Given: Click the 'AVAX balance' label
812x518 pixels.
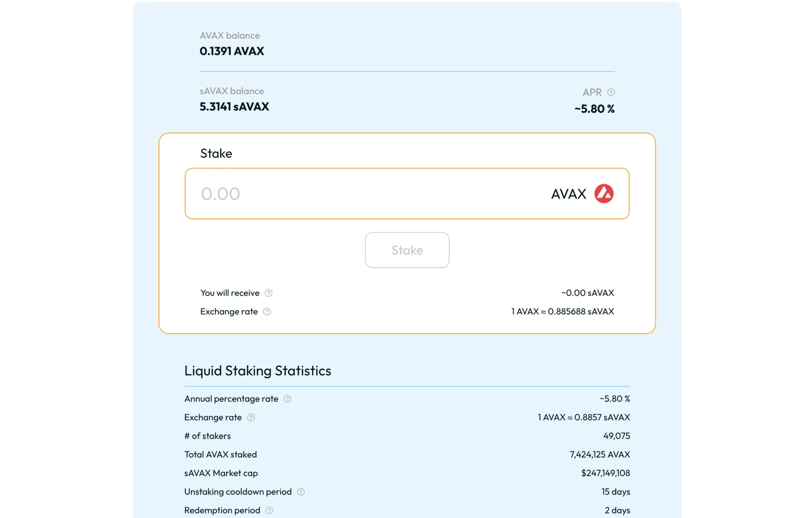Looking at the screenshot, I should tap(230, 36).
